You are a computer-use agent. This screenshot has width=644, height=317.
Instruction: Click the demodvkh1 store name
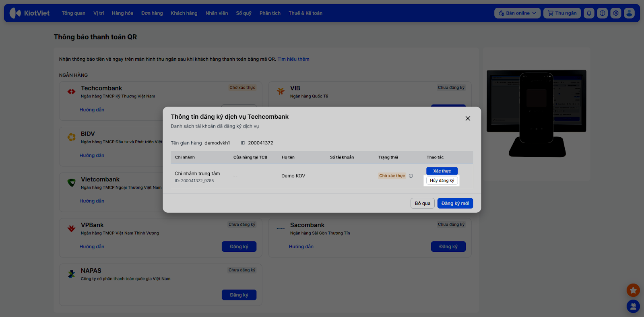(x=217, y=143)
